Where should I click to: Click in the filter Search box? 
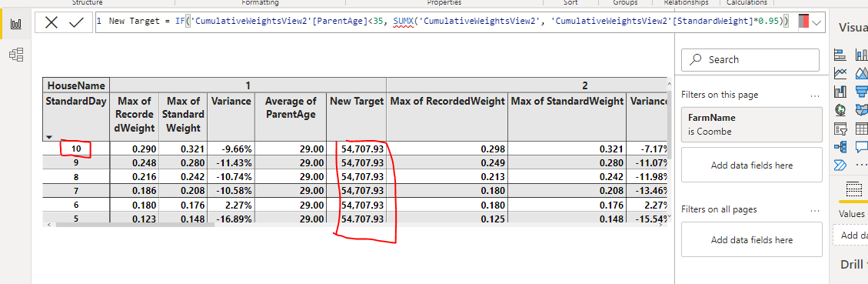pyautogui.click(x=750, y=59)
